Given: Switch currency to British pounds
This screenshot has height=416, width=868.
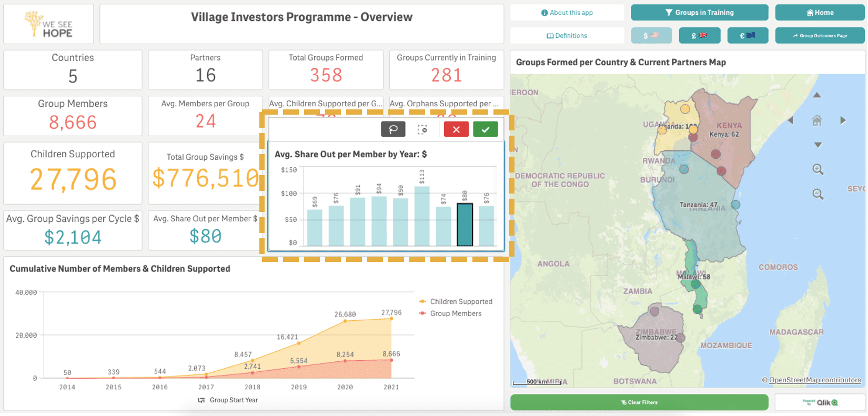Looking at the screenshot, I should point(699,36).
